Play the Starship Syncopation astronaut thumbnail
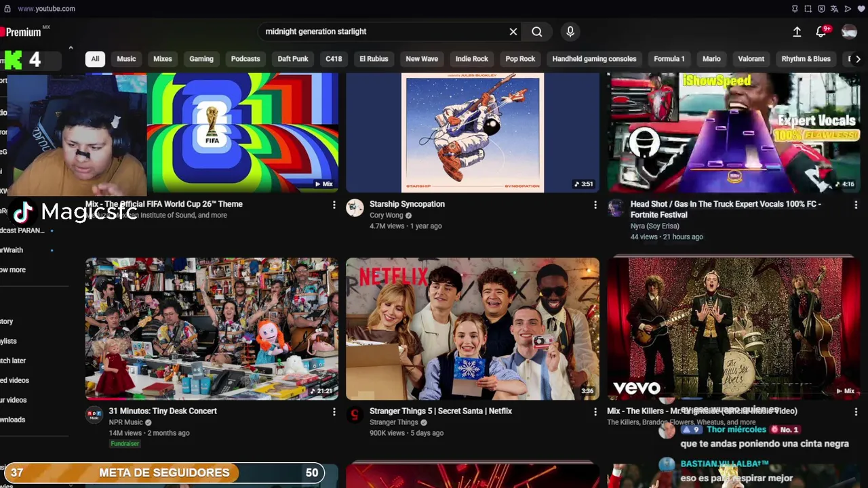Screen dimensions: 868x488 (473, 133)
